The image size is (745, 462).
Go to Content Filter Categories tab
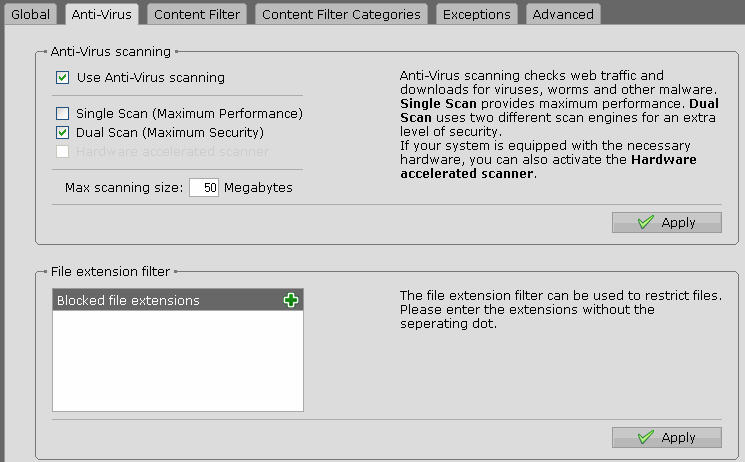coord(341,14)
